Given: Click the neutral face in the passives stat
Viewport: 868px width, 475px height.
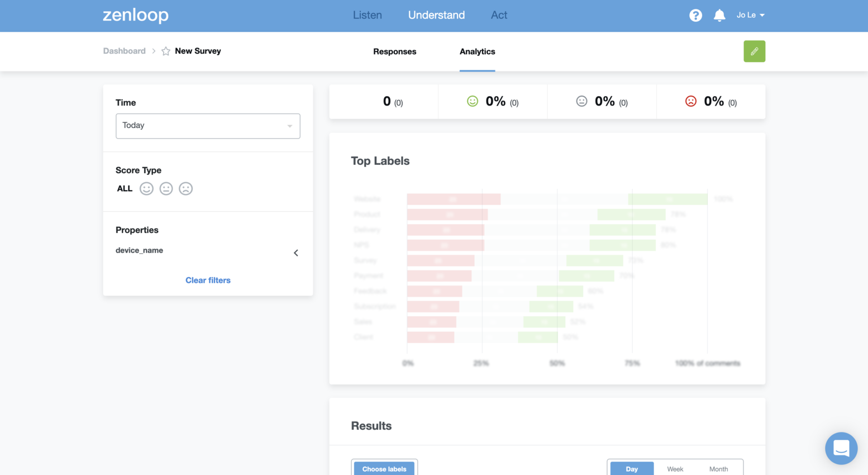Looking at the screenshot, I should [x=581, y=101].
